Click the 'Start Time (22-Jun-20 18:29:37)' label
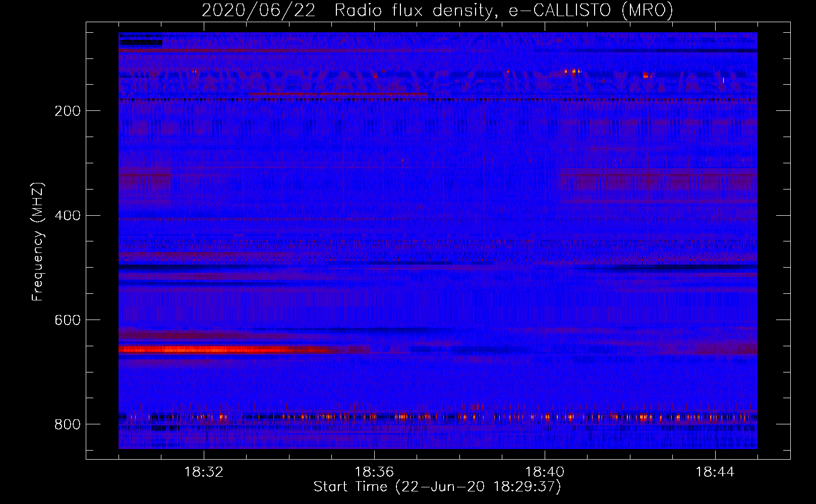The height and width of the screenshot is (504, 816). tap(437, 487)
